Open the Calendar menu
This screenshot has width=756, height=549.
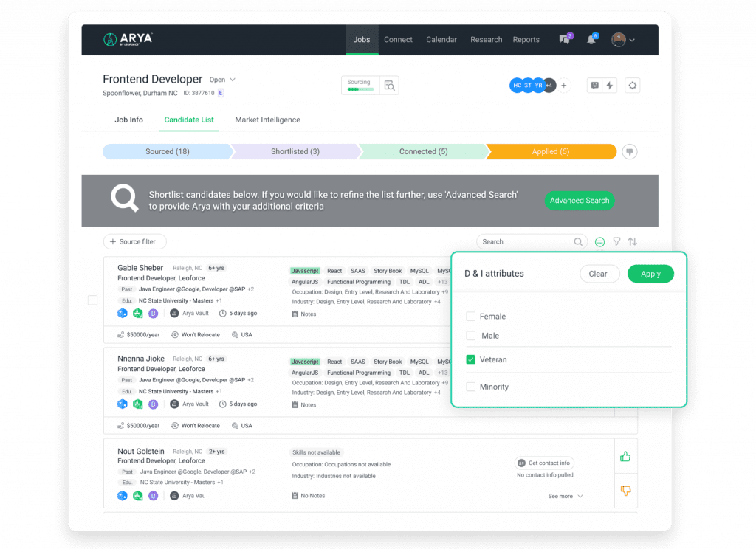click(441, 40)
